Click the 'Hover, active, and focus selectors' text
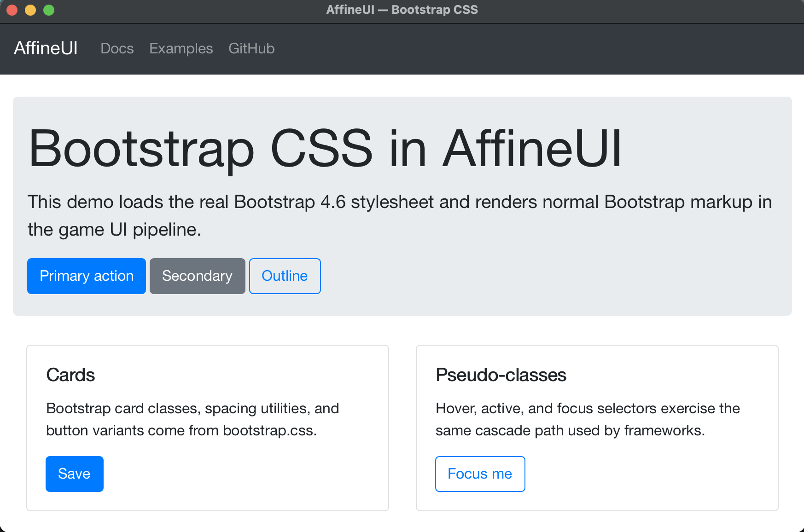Viewport: 804px width, 532px height. tap(588, 419)
